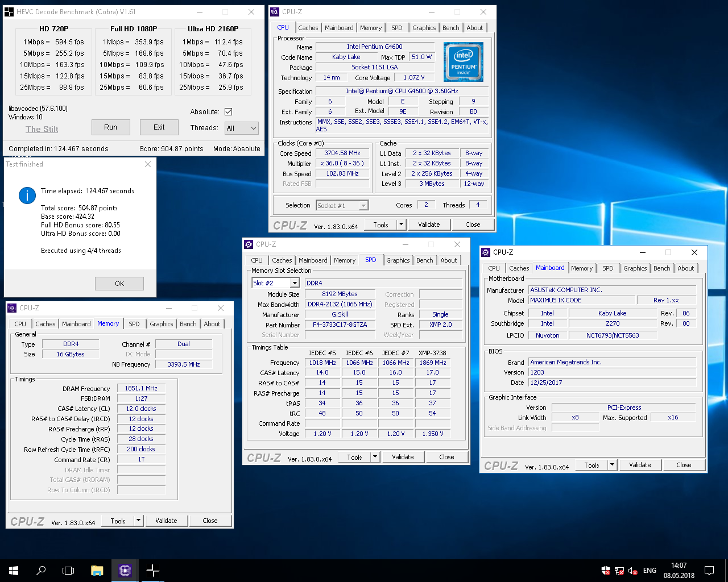The width and height of the screenshot is (728, 582).
Task: Open Socket #1 selection dropdown
Action: pyautogui.click(x=342, y=206)
